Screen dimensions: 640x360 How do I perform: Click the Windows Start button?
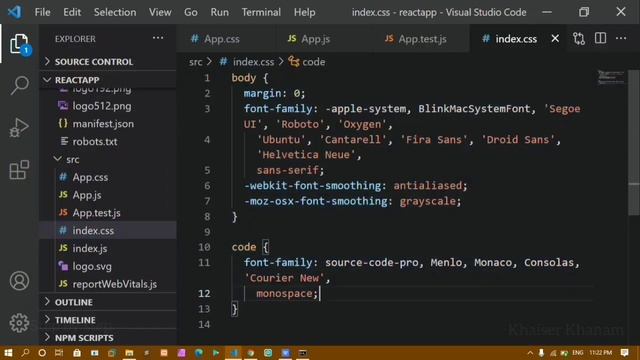8,353
